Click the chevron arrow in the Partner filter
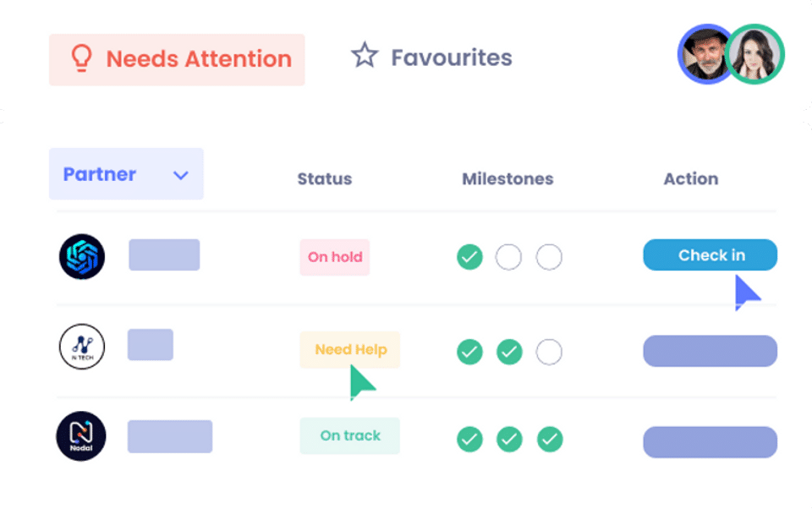The width and height of the screenshot is (812, 509). (180, 176)
